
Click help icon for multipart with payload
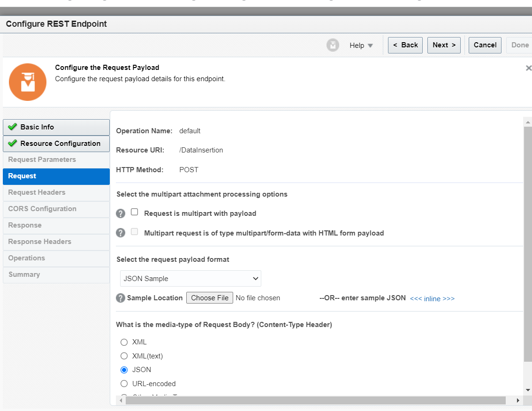121,213
